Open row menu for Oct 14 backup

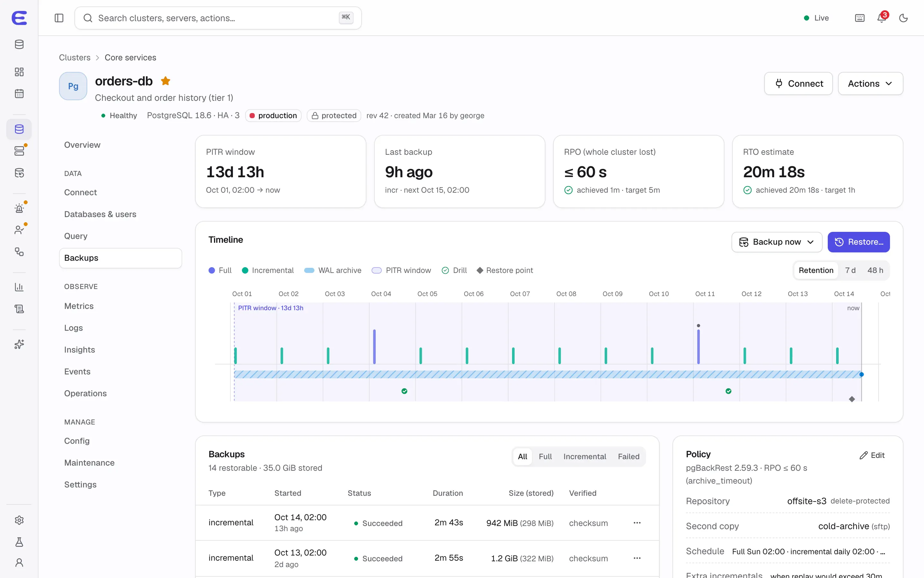coord(637,522)
